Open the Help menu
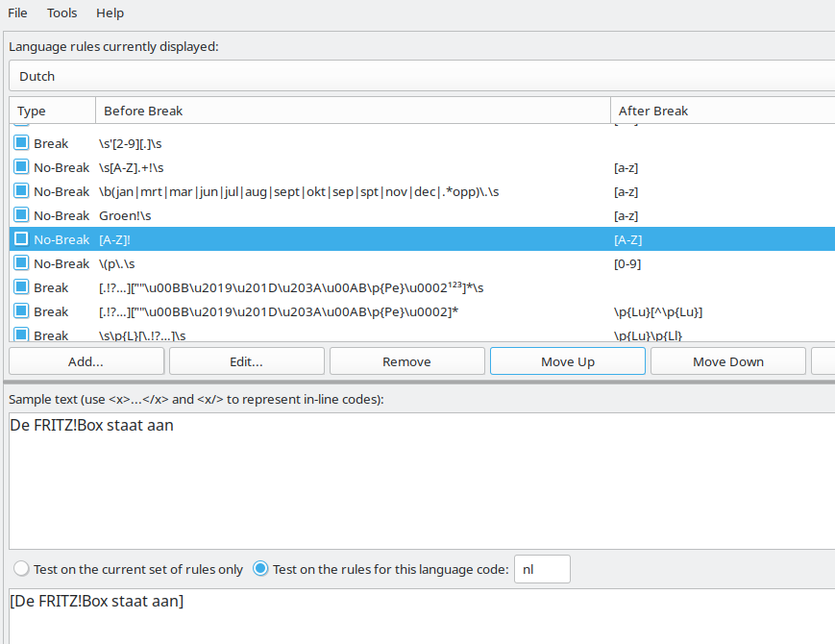Screen dimensions: 835x644 110,12
